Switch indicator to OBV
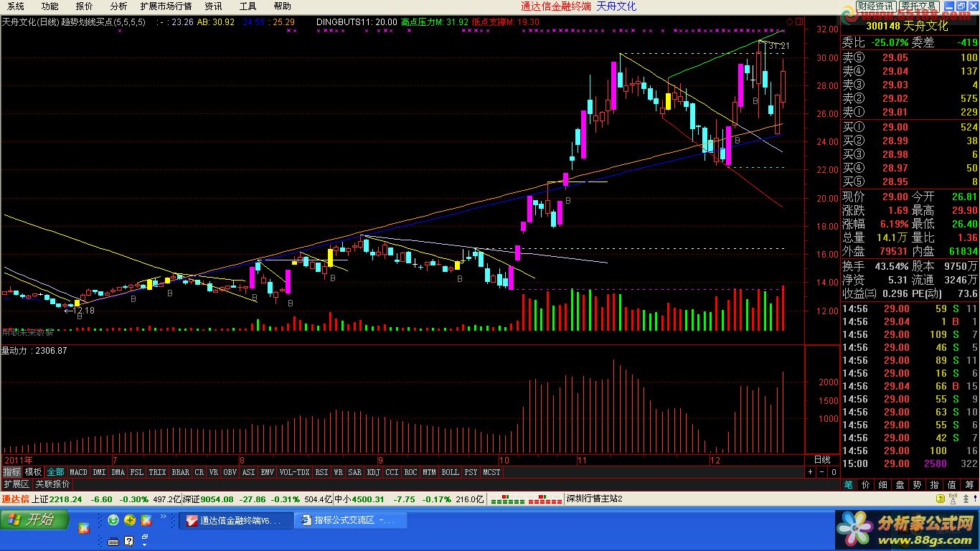Viewport: 980px width, 551px height. coord(230,472)
